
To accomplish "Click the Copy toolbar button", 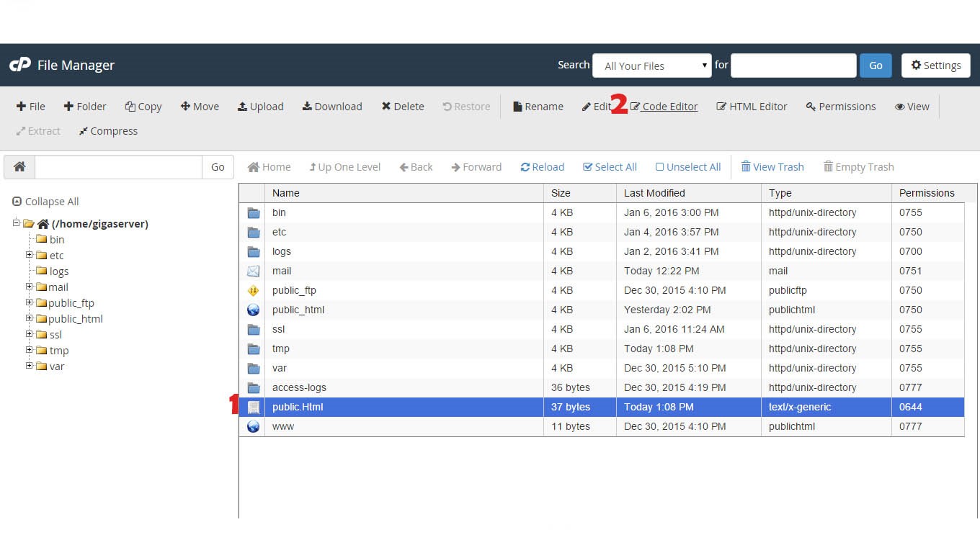I will 143,107.
